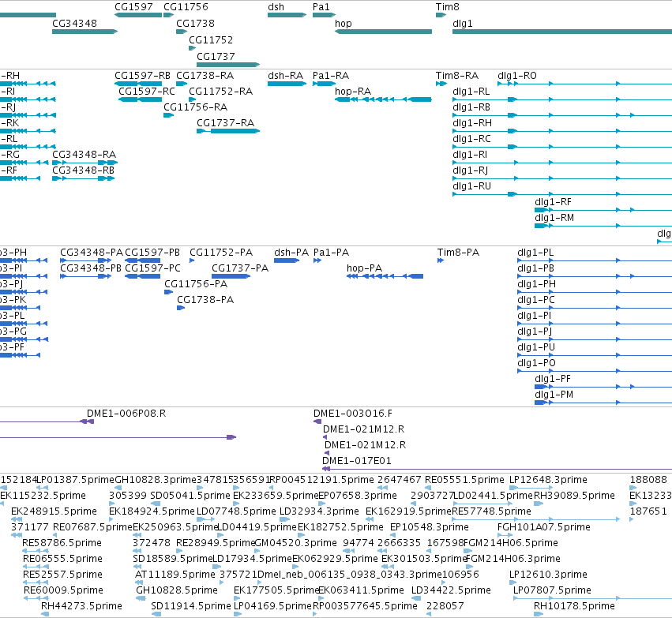Select the CG34348 gene bar
Image resolution: width=672 pixels, height=618 pixels.
[84, 32]
